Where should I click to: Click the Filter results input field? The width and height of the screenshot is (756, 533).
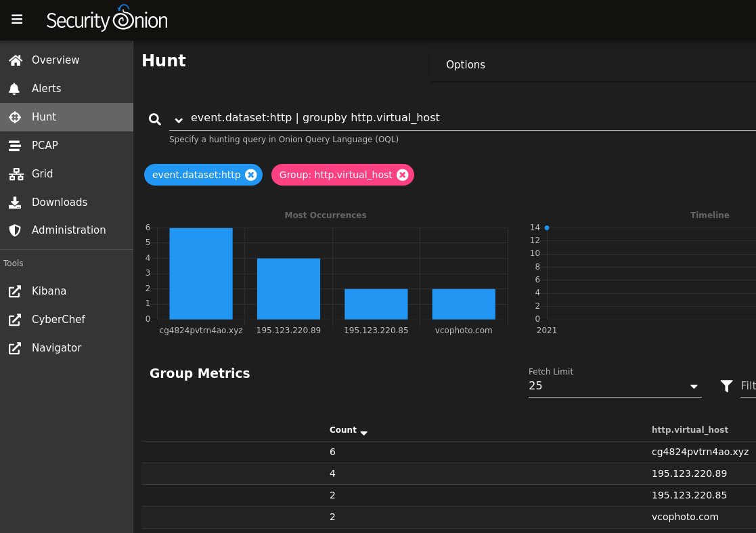click(x=749, y=386)
